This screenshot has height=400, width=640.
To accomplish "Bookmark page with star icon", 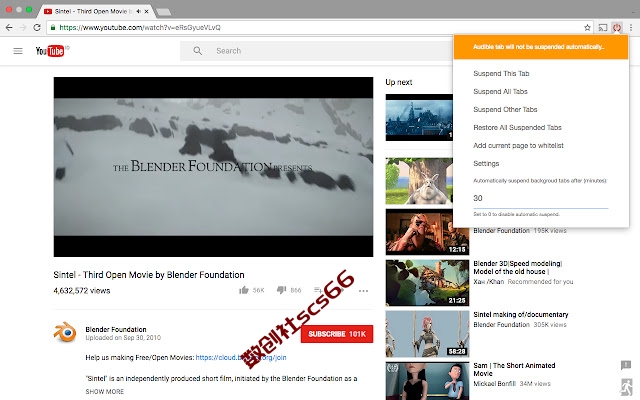I will [x=587, y=27].
